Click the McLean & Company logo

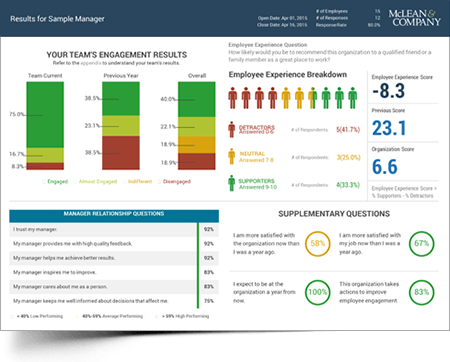tap(414, 18)
